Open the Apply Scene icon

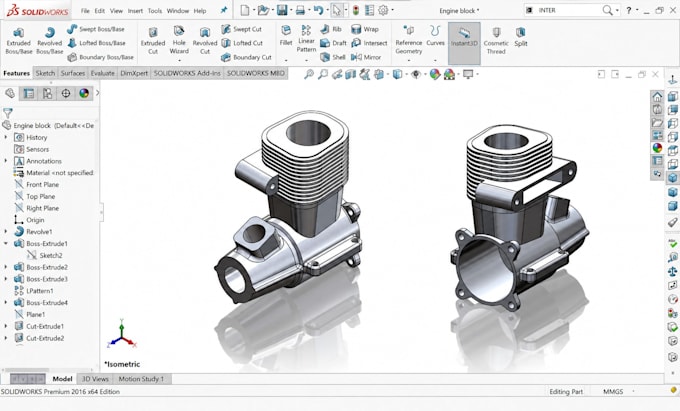pyautogui.click(x=449, y=75)
